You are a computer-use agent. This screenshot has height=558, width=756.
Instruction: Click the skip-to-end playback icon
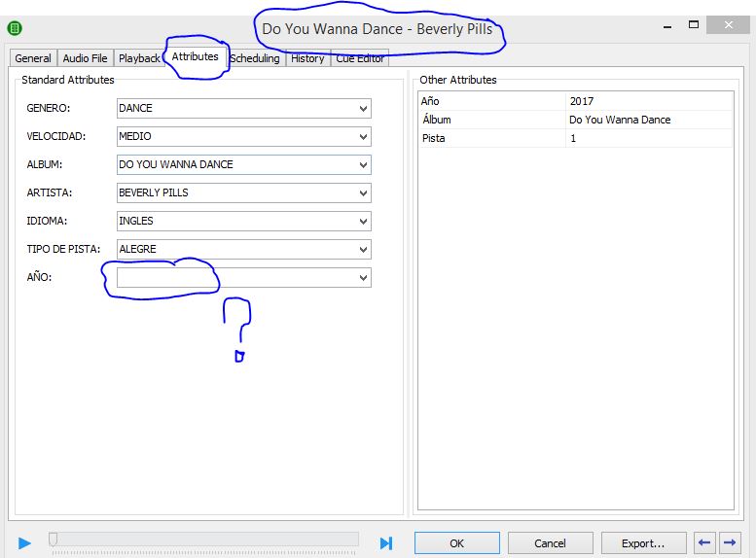[386, 543]
